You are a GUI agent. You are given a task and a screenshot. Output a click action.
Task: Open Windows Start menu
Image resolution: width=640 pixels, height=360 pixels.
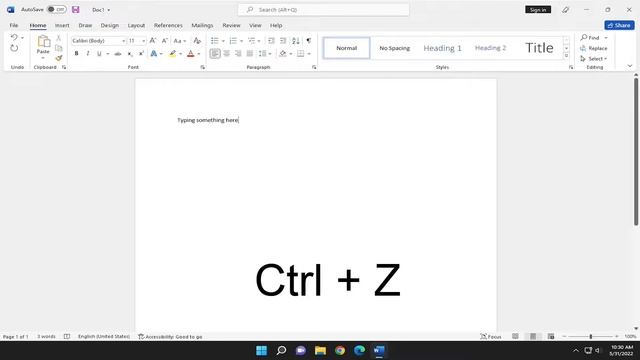[x=262, y=351]
